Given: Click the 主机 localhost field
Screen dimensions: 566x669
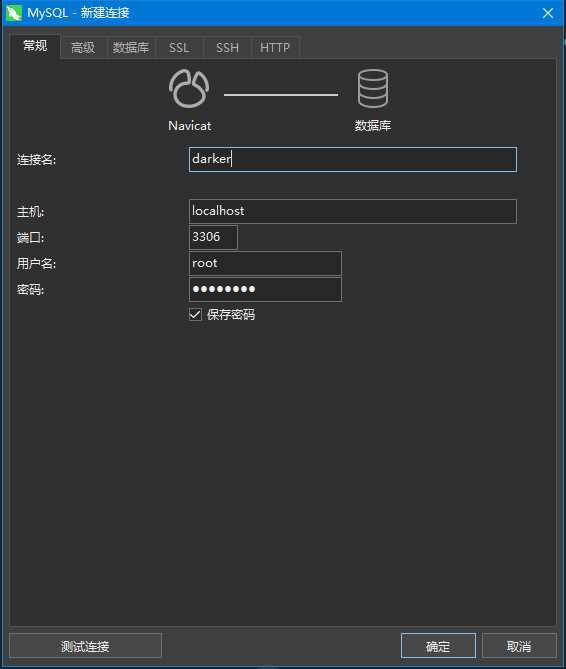Looking at the screenshot, I should (353, 211).
